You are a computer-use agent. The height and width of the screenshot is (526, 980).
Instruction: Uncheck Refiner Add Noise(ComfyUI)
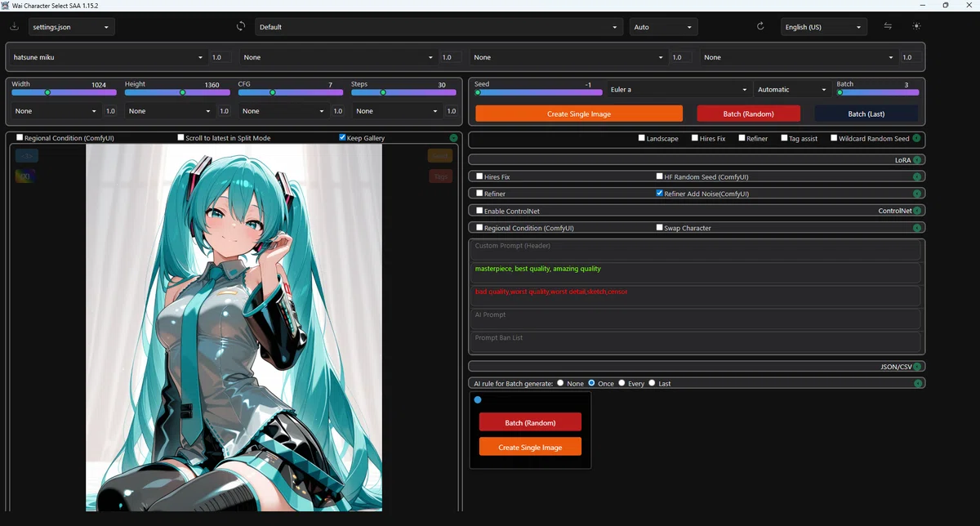pyautogui.click(x=660, y=194)
